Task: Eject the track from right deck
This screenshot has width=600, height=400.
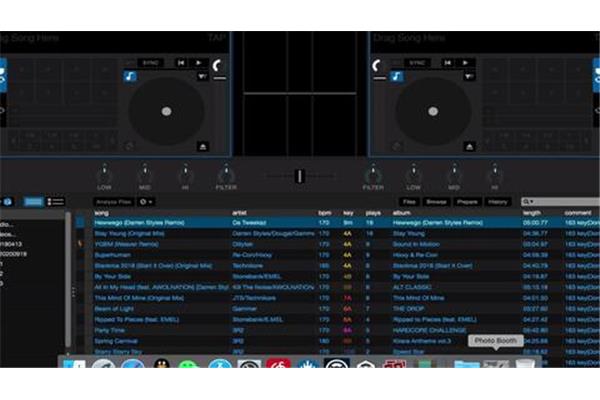Action: tap(469, 147)
